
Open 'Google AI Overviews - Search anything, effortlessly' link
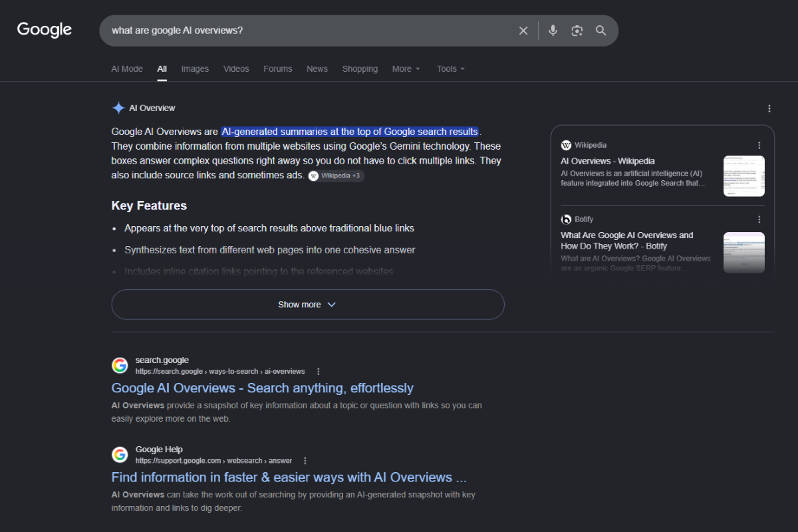pos(263,388)
